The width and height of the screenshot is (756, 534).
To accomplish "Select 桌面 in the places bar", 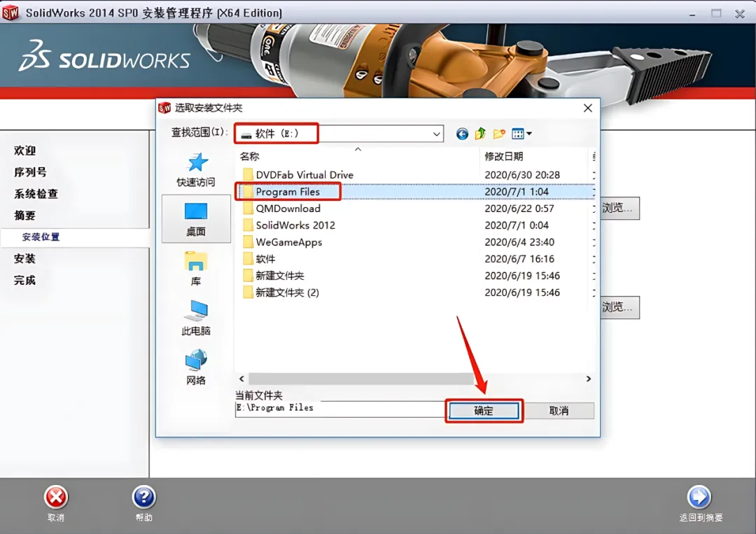I will (196, 219).
